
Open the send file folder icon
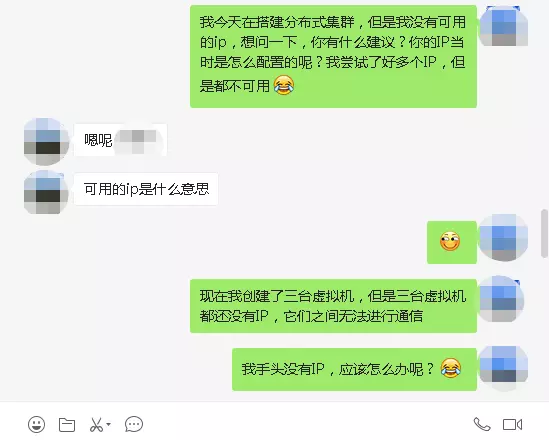tap(67, 425)
